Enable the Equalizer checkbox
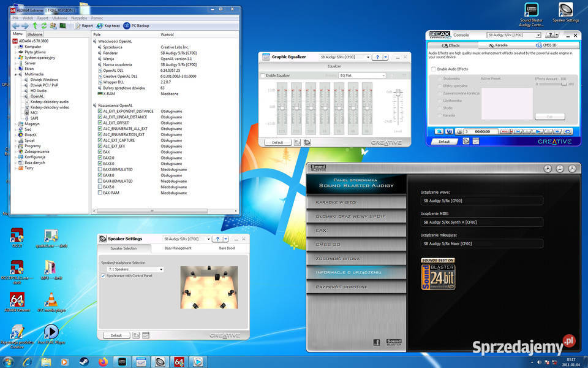Viewport: 588px width, 368px height. 263,75
